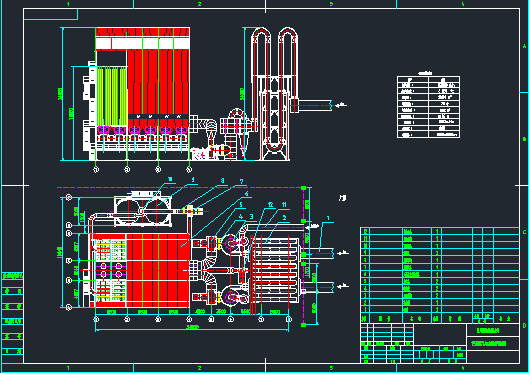The width and height of the screenshot is (529, 373).
Task: Click part callout number 12 label
Action: pos(270,205)
